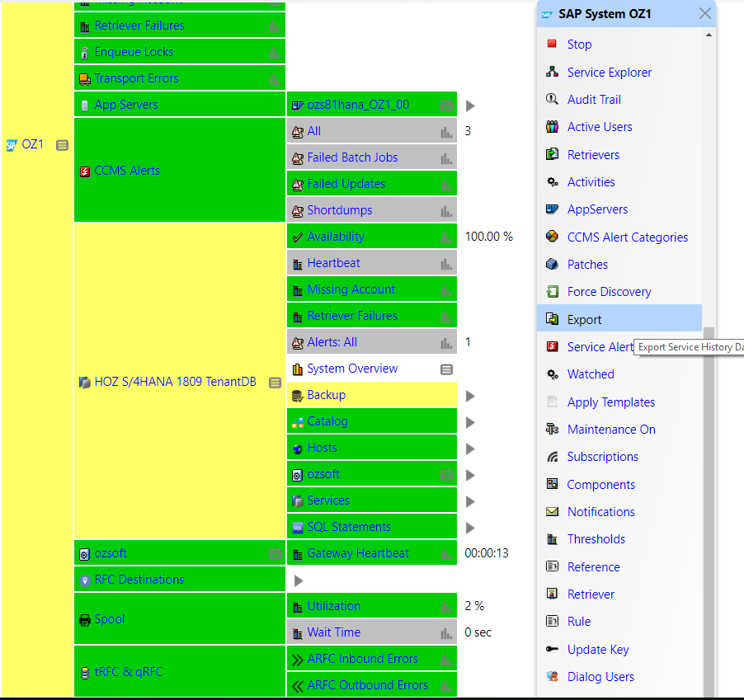Image resolution: width=744 pixels, height=700 pixels.
Task: Close the SAP System OZ1 panel
Action: pos(704,13)
